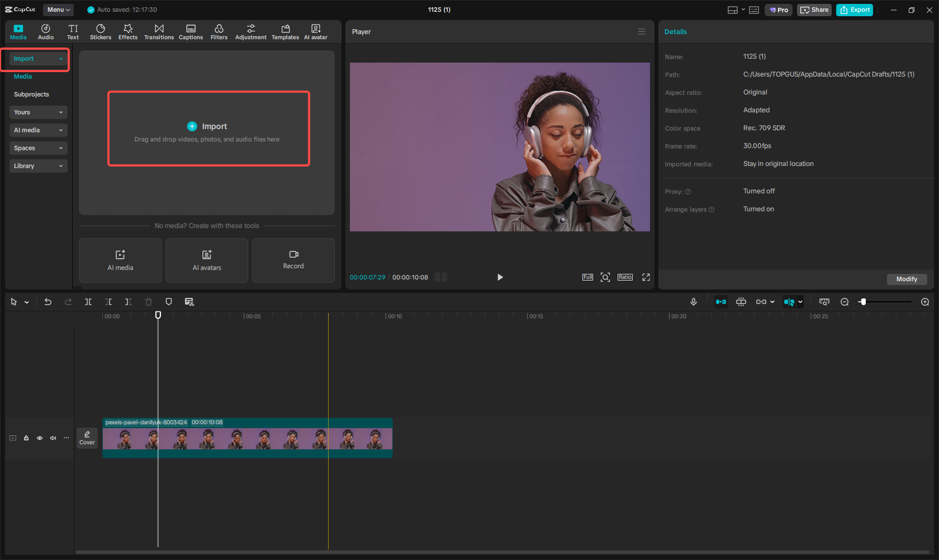Click the Undo icon above the timeline
939x560 pixels.
(48, 302)
